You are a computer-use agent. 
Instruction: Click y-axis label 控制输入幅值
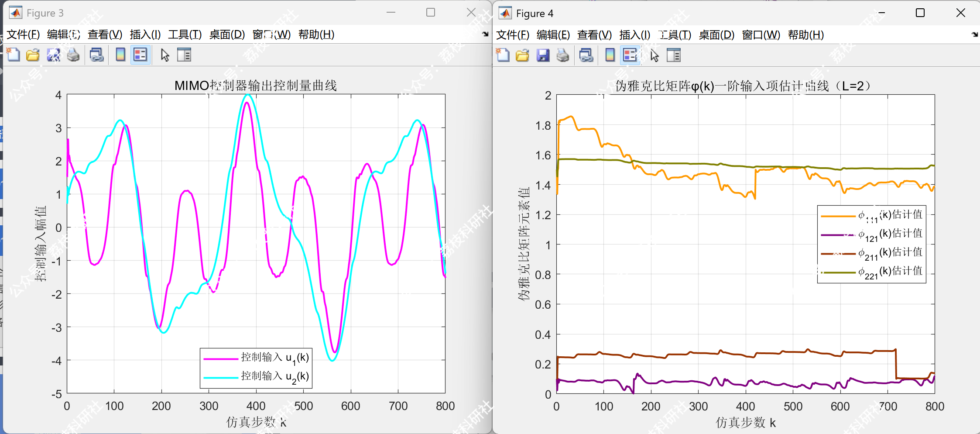pyautogui.click(x=41, y=244)
